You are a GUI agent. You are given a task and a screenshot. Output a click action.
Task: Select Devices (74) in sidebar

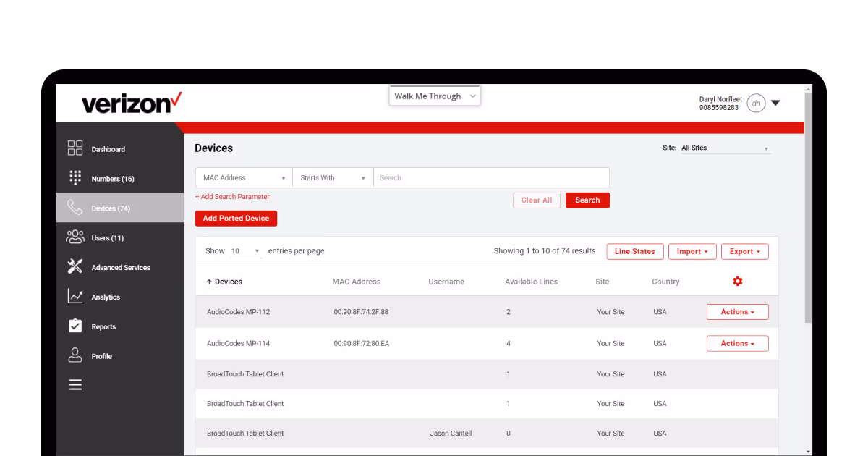(x=119, y=208)
